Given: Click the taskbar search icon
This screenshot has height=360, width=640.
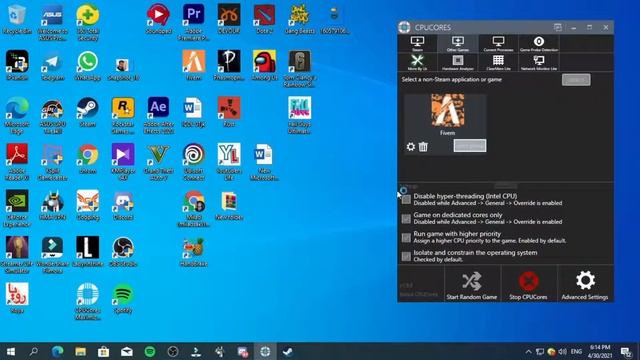Looking at the screenshot, I should point(34,351).
